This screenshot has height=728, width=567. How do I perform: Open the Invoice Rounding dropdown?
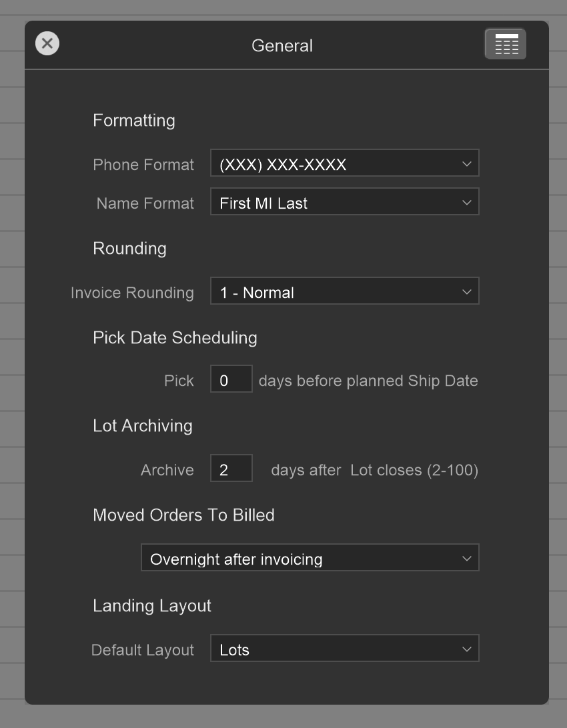click(x=344, y=291)
